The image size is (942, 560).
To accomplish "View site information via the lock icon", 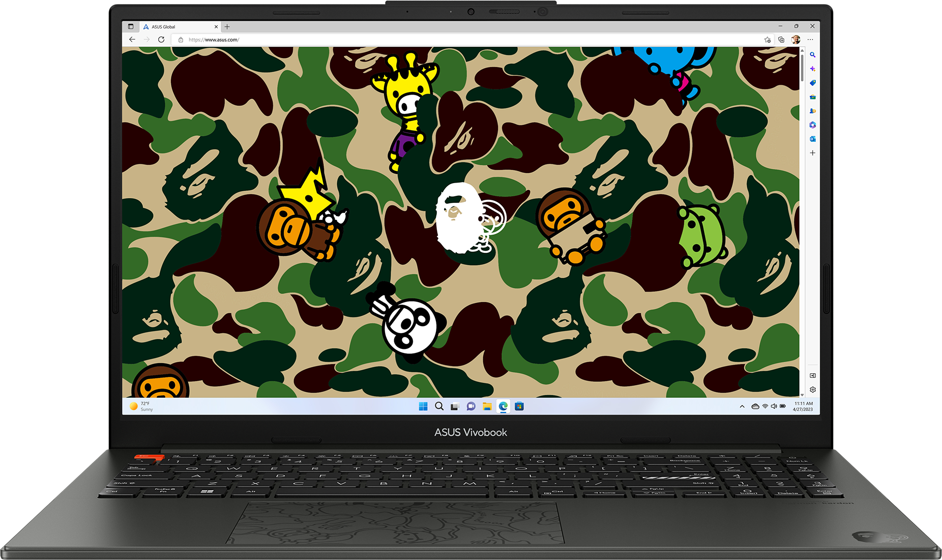I will pos(181,40).
